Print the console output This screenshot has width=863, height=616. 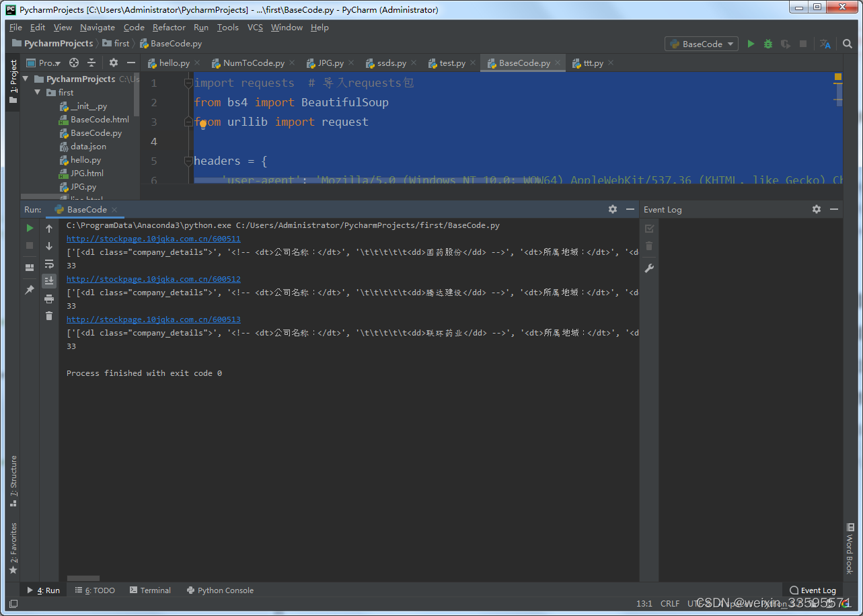[x=49, y=299]
